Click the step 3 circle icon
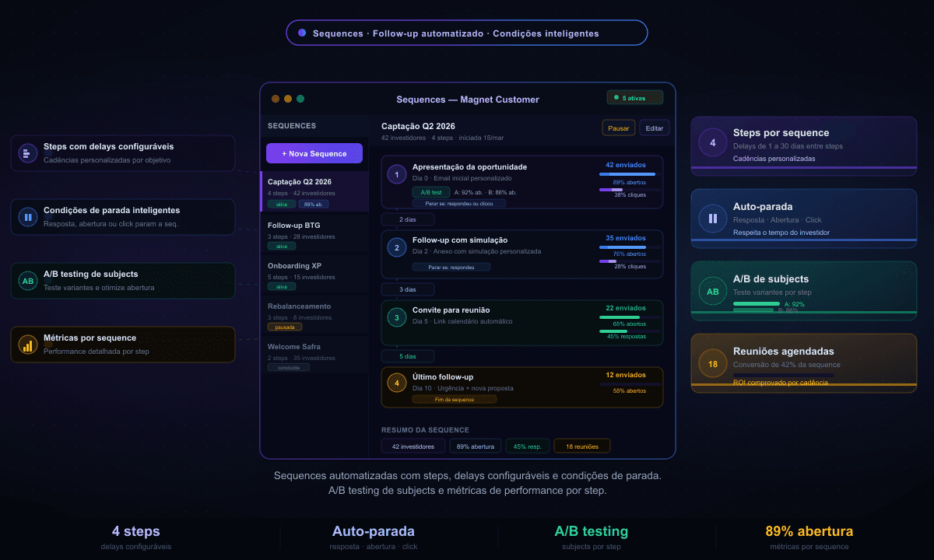This screenshot has height=560, width=934. (x=397, y=317)
